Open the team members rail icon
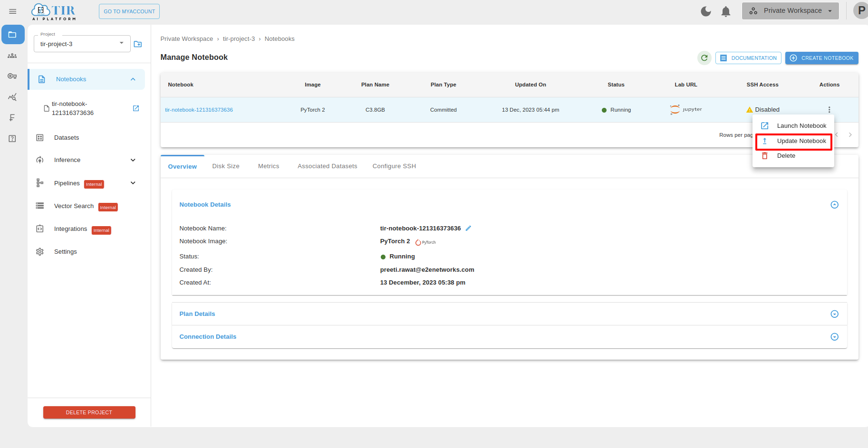 click(x=12, y=56)
